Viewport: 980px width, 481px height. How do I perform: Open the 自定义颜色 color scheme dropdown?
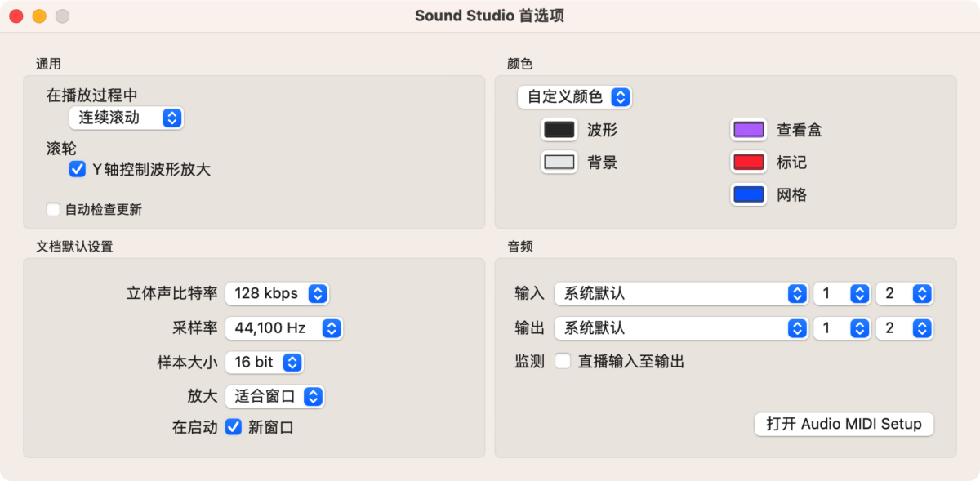tap(574, 97)
